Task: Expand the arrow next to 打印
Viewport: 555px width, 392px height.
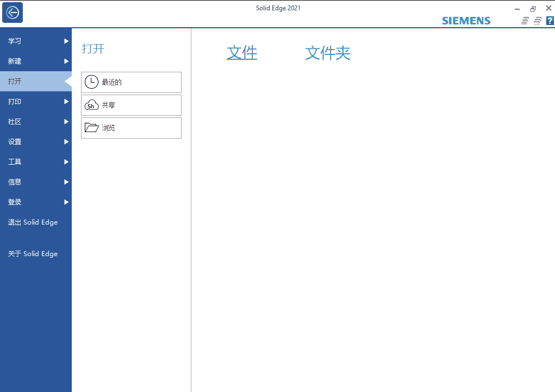Action: (x=66, y=102)
